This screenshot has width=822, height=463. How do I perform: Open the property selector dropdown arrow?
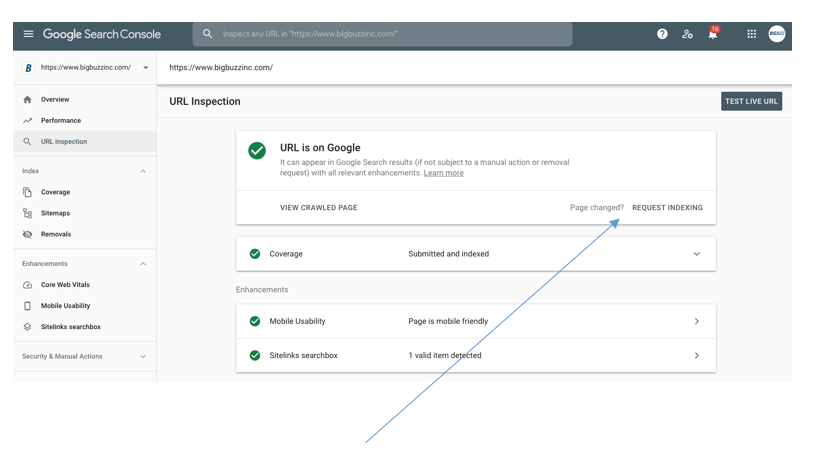[146, 68]
